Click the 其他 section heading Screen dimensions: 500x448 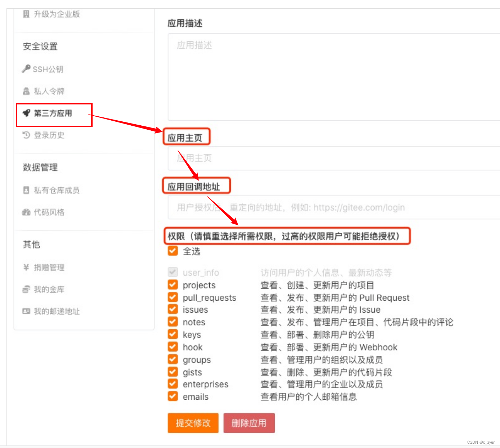[x=32, y=245]
